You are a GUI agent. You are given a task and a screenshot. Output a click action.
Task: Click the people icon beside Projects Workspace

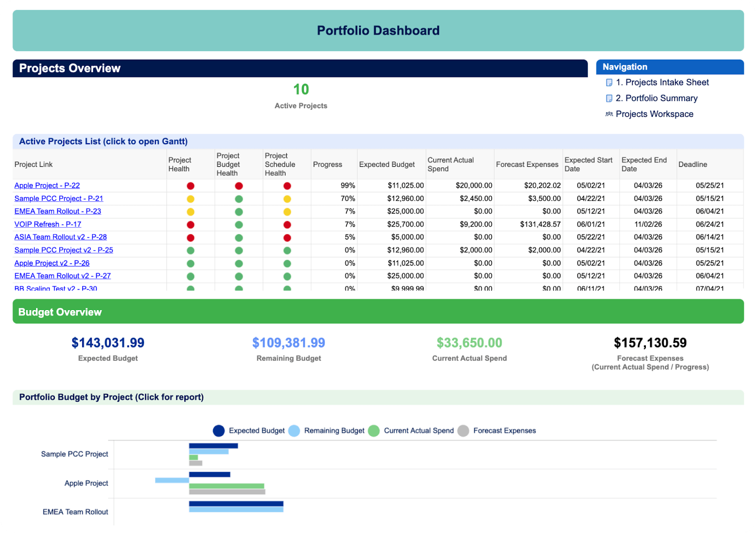click(609, 114)
